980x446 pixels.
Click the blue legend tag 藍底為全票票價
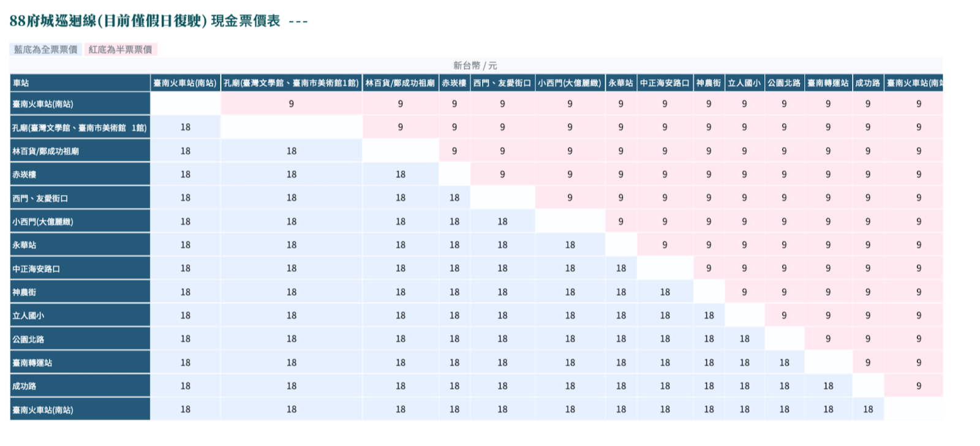point(46,50)
